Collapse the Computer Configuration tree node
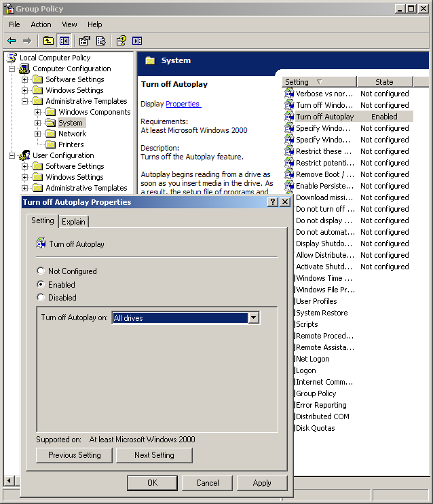 [12, 69]
